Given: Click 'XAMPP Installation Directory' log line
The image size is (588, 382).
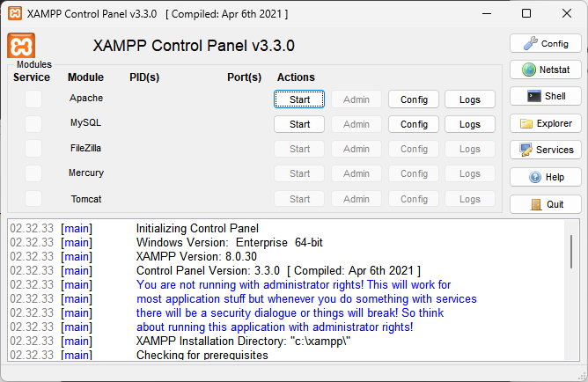Looking at the screenshot, I should (x=243, y=342).
